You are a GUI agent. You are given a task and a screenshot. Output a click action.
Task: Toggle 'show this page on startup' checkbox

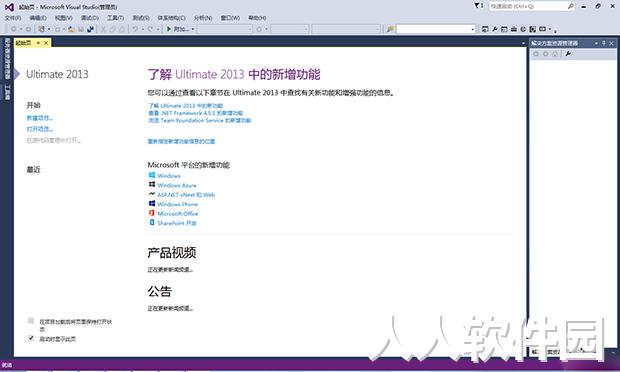click(31, 338)
